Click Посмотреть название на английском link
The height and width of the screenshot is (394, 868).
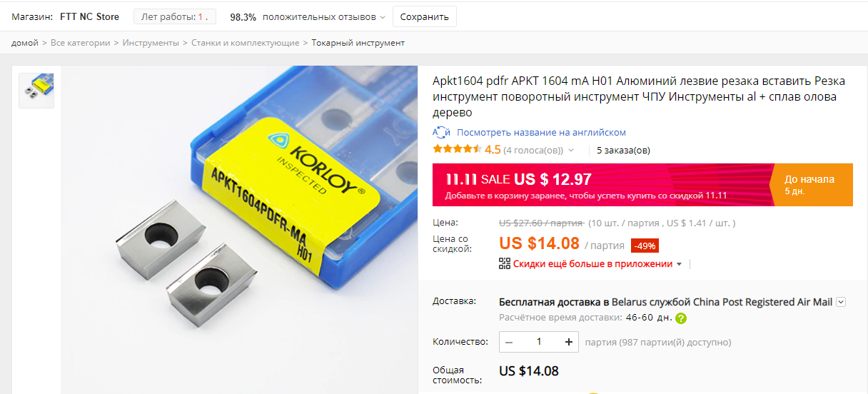(x=541, y=133)
